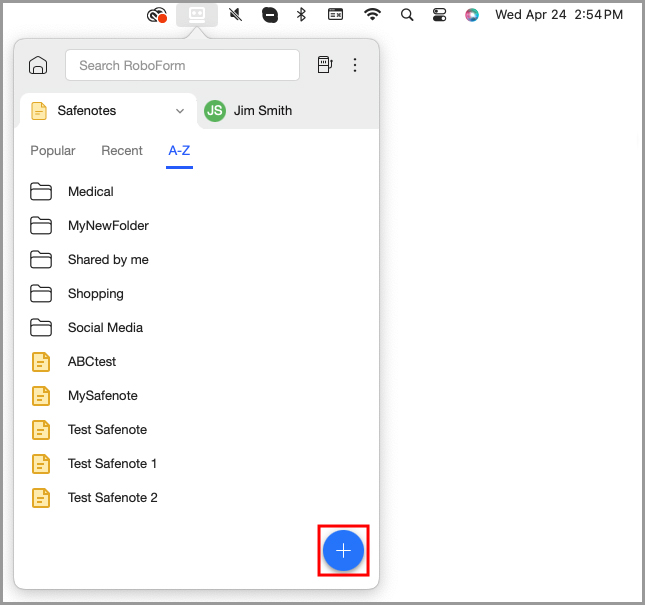Screen dimensions: 645x605
Task: Open Siri from the menu bar
Action: click(x=472, y=15)
